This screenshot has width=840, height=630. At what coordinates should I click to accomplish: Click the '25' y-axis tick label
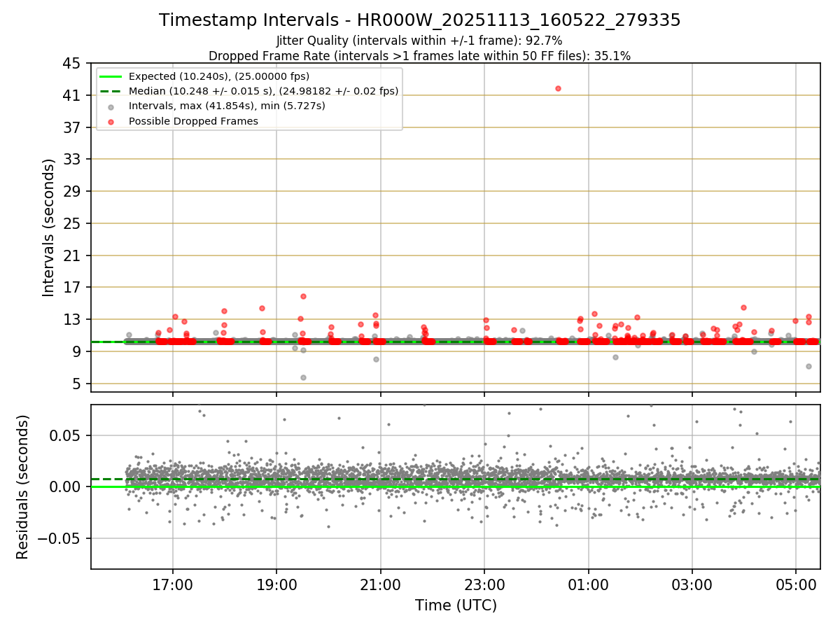(x=72, y=223)
